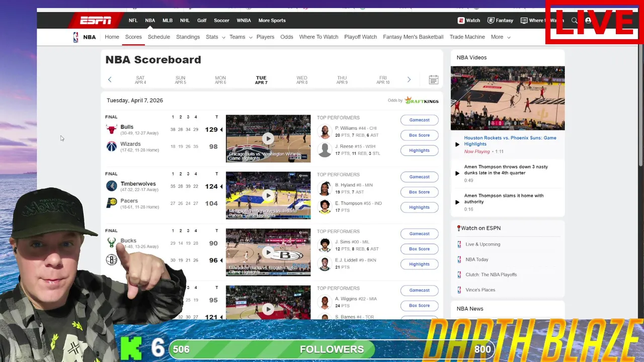644x362 pixels.
Task: Click P. Williams player headshot
Action: tap(325, 132)
